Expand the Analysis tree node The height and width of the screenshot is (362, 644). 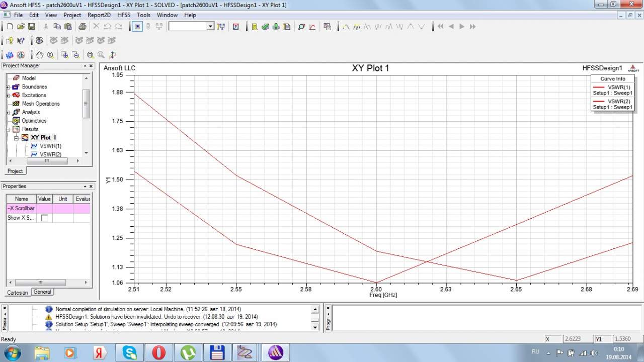[x=8, y=113]
